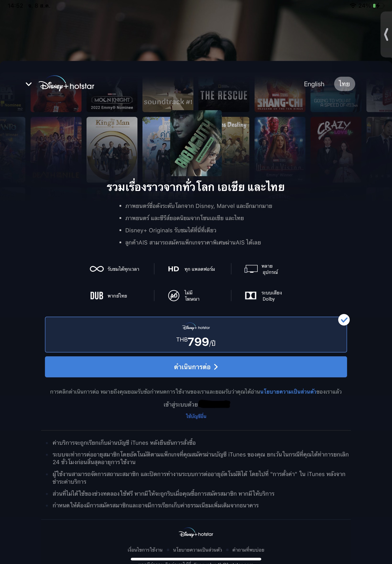Tap the DUB Thai dubbing icon

(x=97, y=296)
